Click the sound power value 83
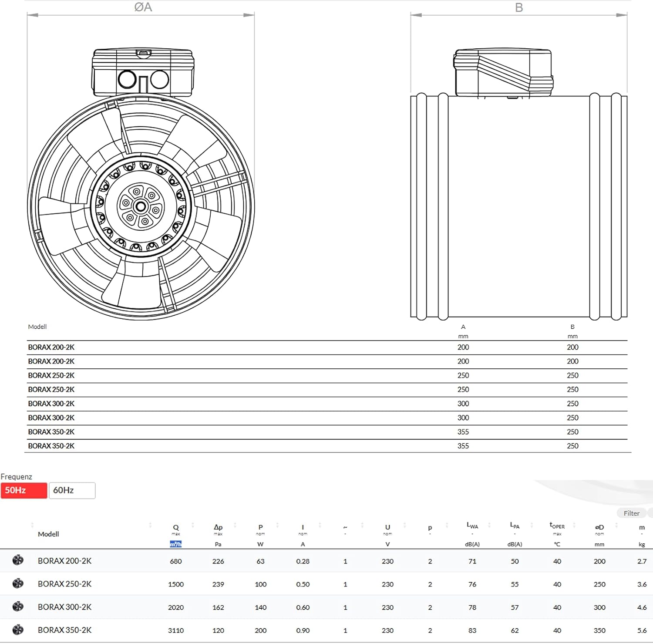The width and height of the screenshot is (653, 644). point(472,631)
